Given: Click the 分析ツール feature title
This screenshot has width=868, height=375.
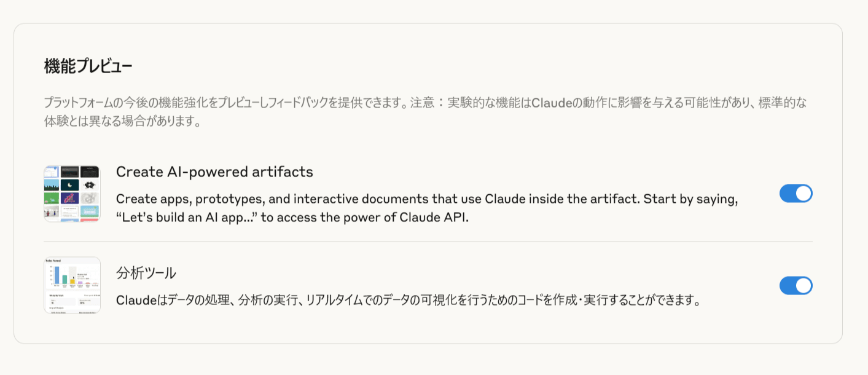Looking at the screenshot, I should coord(146,273).
